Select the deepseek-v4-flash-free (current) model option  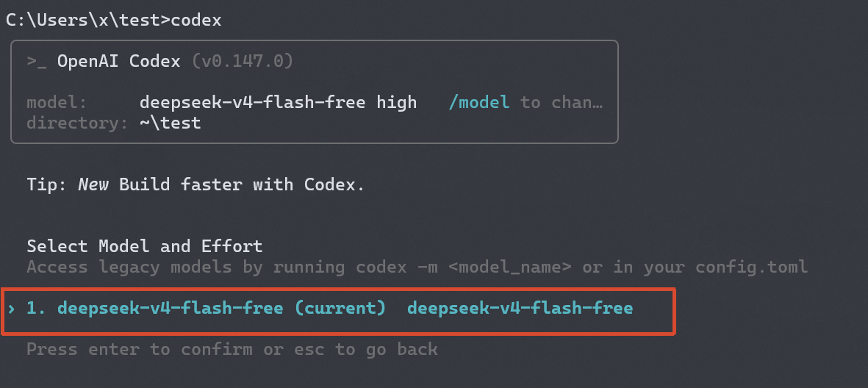coord(339,309)
